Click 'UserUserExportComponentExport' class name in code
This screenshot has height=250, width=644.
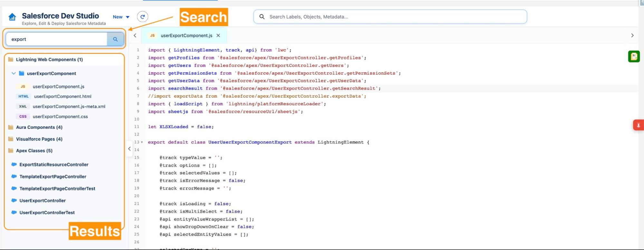250,142
